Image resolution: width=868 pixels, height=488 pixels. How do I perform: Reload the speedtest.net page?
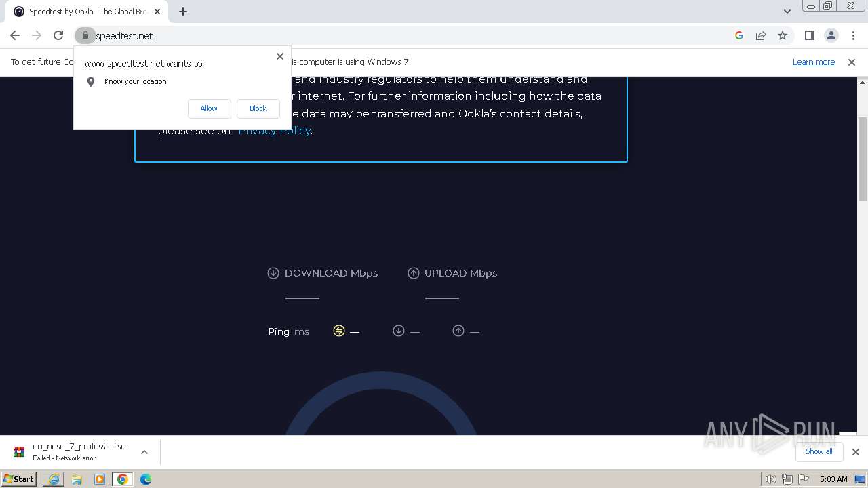click(x=58, y=35)
